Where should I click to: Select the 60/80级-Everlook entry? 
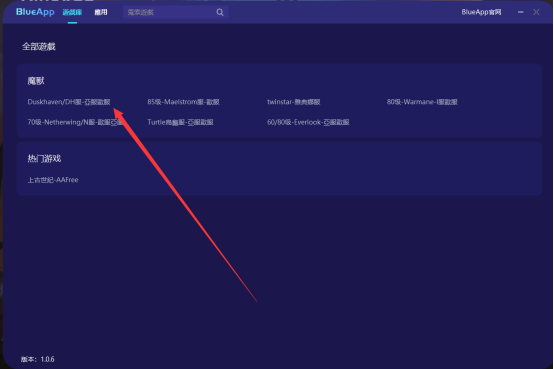(308, 122)
